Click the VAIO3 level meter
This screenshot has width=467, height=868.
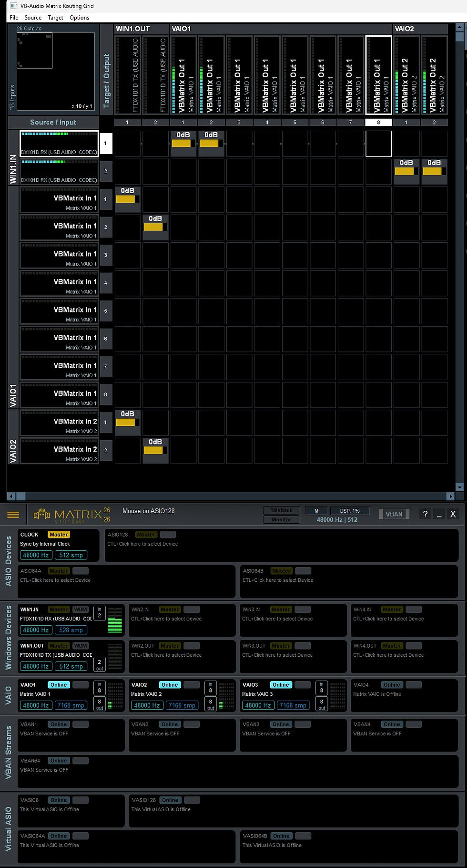(337, 695)
